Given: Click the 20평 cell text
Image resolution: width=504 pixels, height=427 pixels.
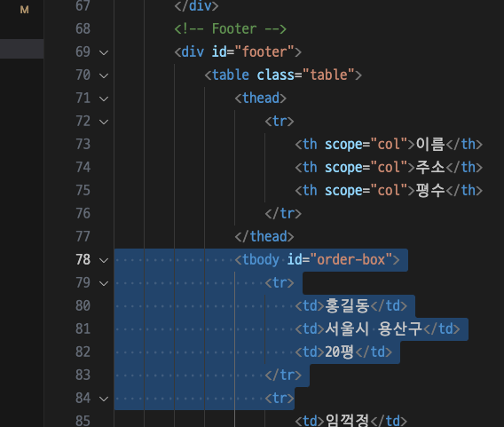Looking at the screenshot, I should (340, 352).
